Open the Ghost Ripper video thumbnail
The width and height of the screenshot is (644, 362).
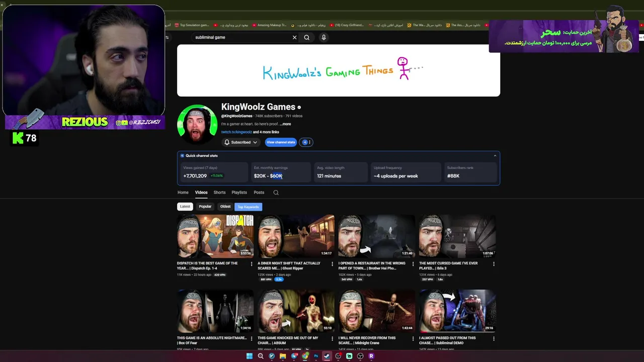click(x=296, y=236)
